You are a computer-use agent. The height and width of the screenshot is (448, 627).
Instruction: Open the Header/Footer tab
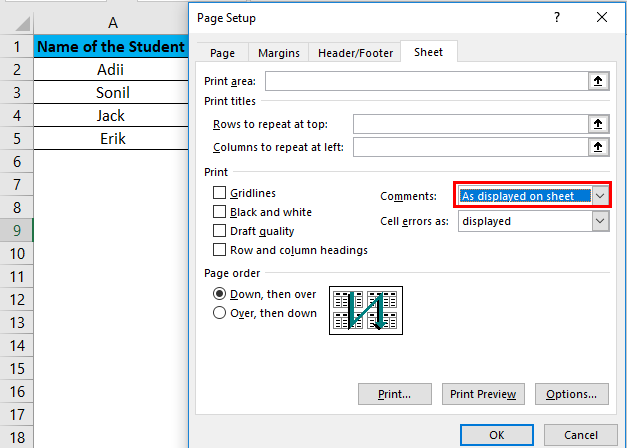356,53
